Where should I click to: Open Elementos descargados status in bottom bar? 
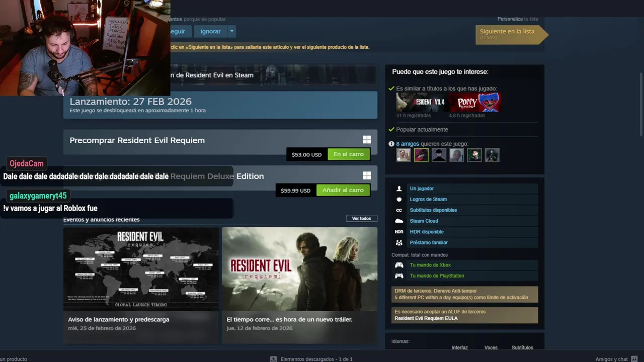click(316, 359)
